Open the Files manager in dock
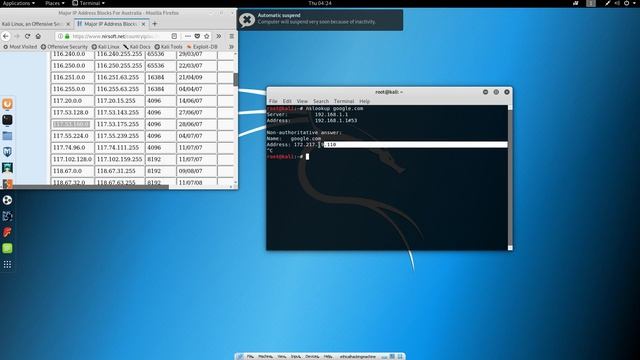 click(x=7, y=136)
